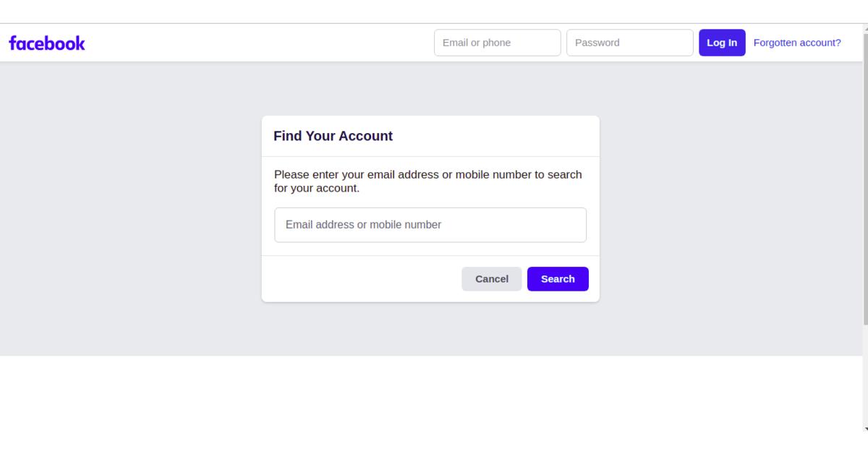Click the gray background left of dialog
The width and height of the screenshot is (868, 454).
130,210
